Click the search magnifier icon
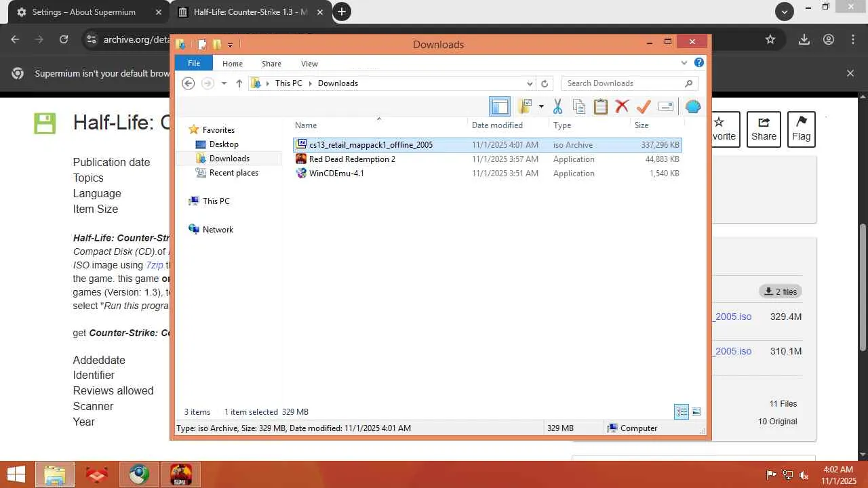The height and width of the screenshot is (488, 868). 688,83
